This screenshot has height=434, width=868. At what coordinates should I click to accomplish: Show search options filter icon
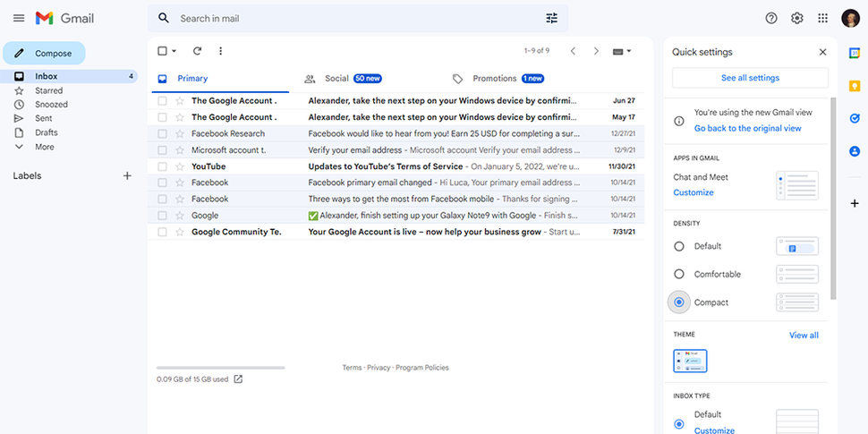[552, 18]
